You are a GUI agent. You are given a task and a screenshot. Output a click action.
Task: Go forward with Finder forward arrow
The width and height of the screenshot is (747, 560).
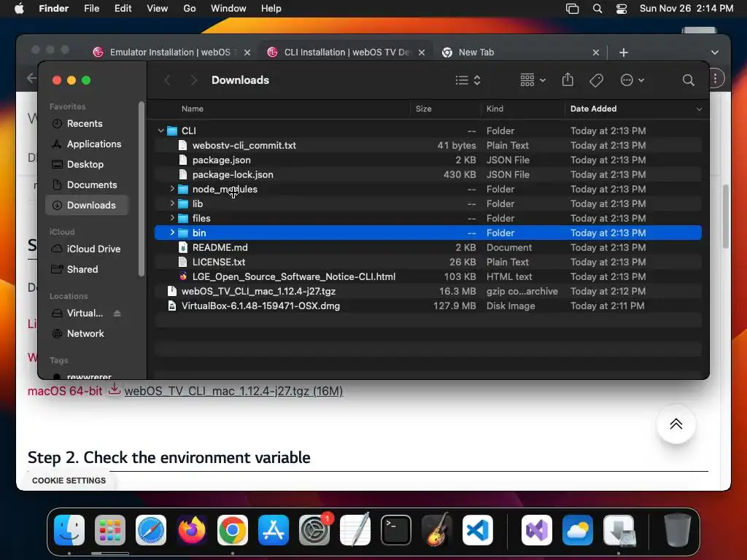coord(193,80)
